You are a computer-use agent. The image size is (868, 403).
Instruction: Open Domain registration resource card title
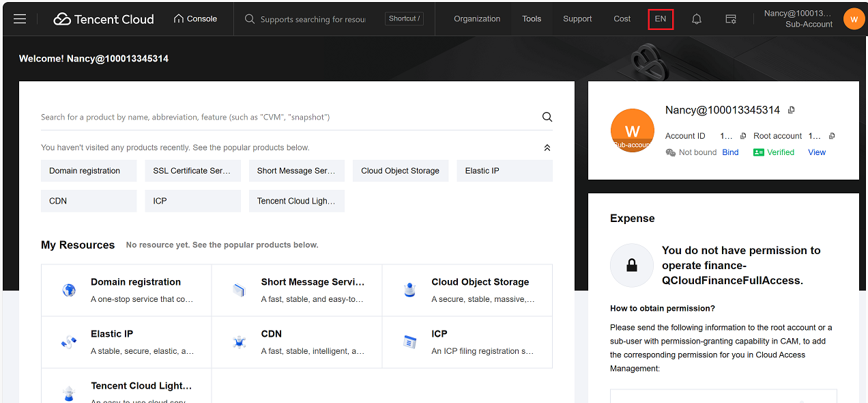(x=136, y=282)
